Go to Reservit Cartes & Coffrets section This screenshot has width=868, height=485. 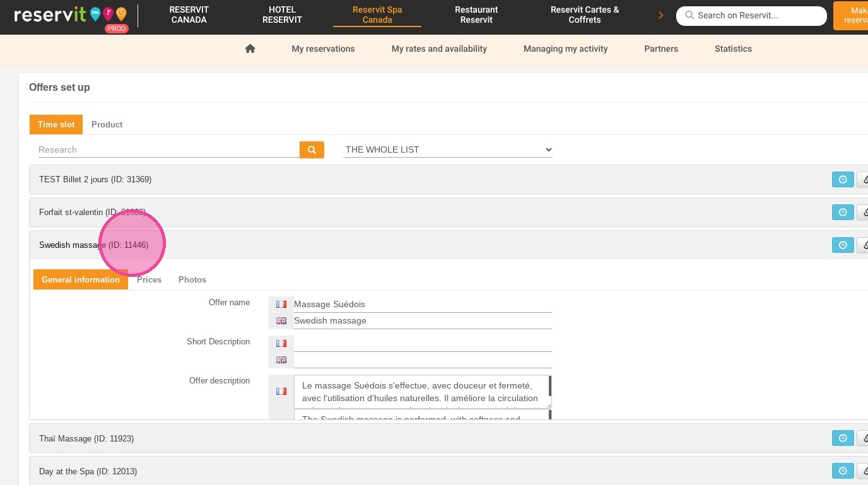[x=585, y=15]
